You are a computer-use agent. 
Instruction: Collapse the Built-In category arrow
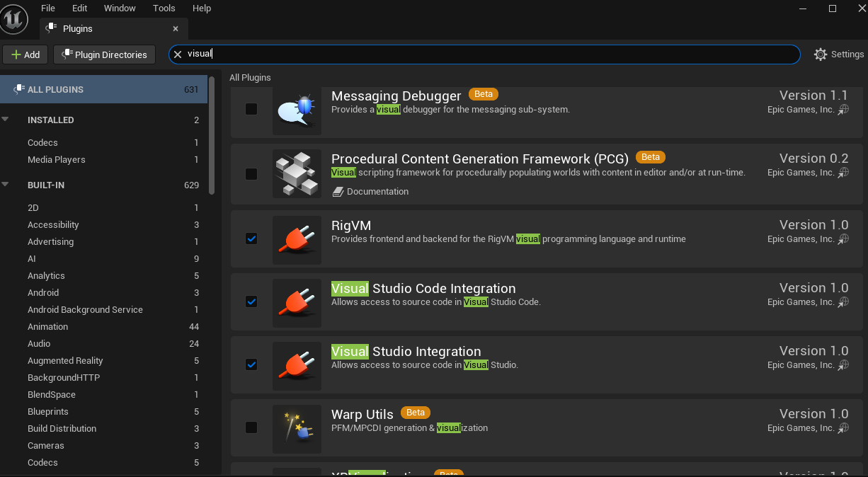[6, 185]
